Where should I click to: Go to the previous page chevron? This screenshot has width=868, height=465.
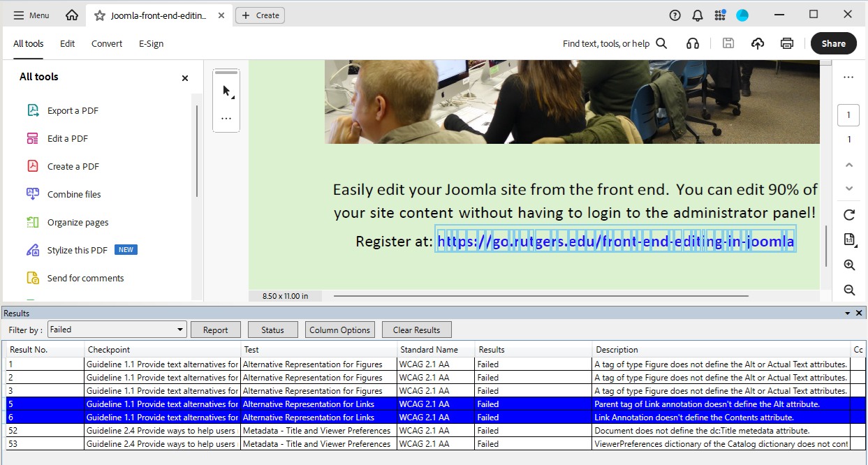[x=849, y=165]
